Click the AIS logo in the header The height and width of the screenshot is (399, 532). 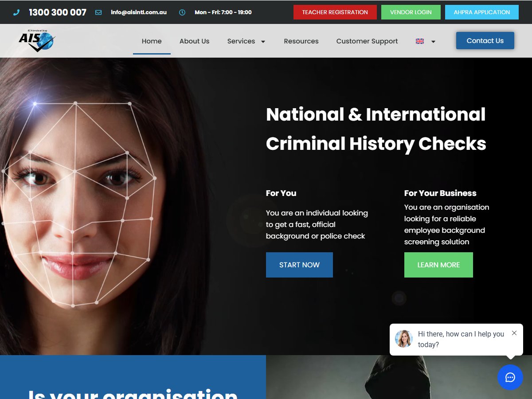pyautogui.click(x=37, y=41)
